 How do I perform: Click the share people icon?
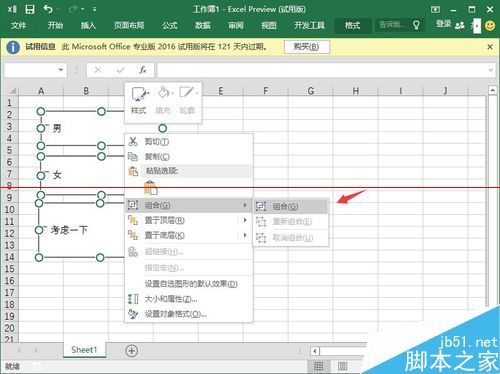[x=460, y=25]
